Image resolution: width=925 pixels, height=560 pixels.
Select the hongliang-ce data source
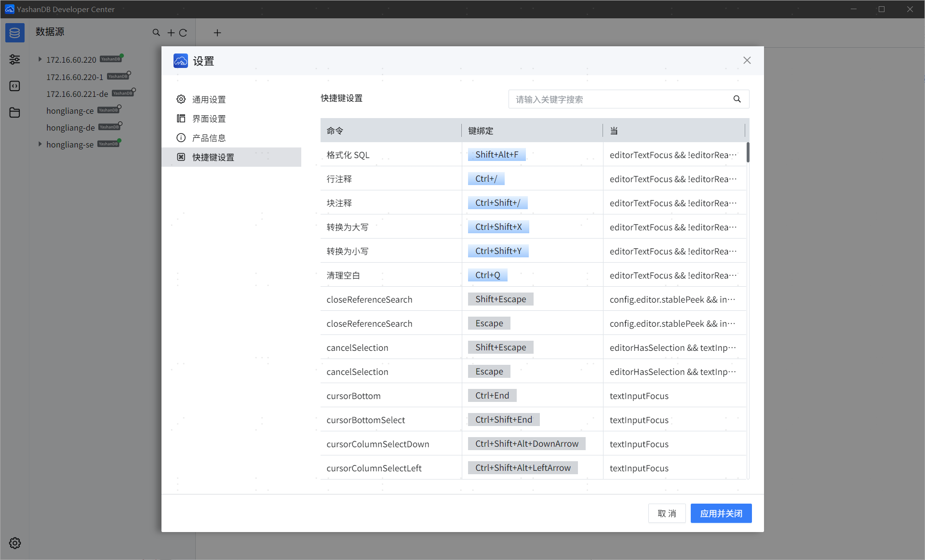point(70,111)
